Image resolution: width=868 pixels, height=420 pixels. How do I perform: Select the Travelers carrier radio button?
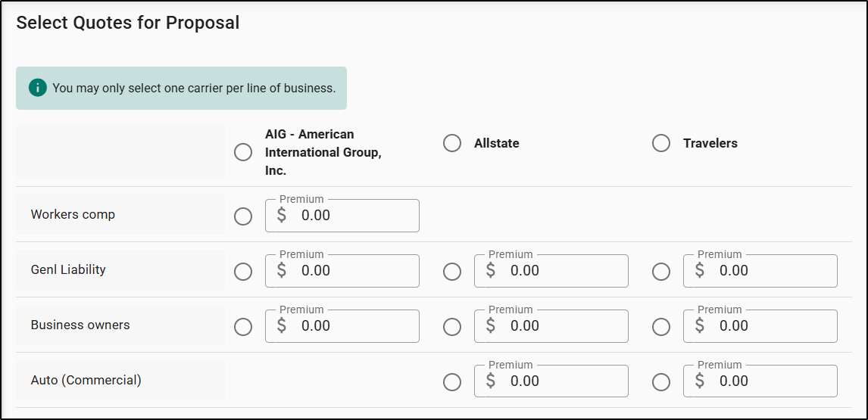pos(661,143)
